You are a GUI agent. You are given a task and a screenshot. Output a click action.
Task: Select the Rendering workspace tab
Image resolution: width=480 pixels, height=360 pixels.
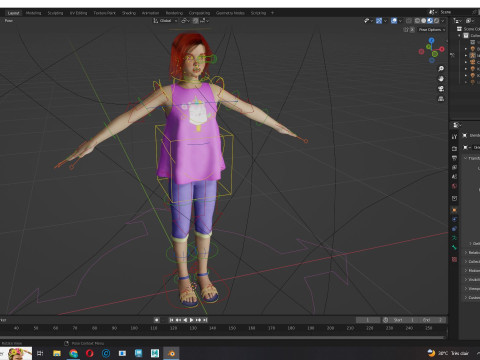(174, 13)
